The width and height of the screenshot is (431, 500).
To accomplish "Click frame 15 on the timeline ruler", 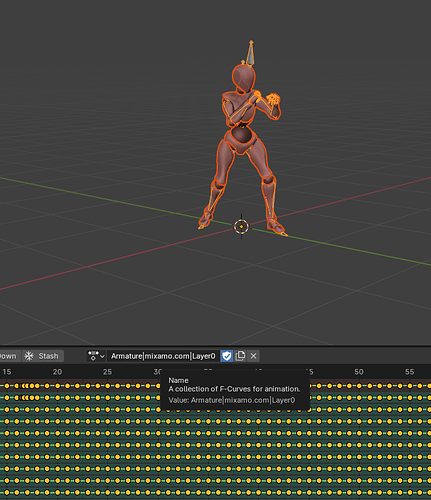I will coord(7,372).
